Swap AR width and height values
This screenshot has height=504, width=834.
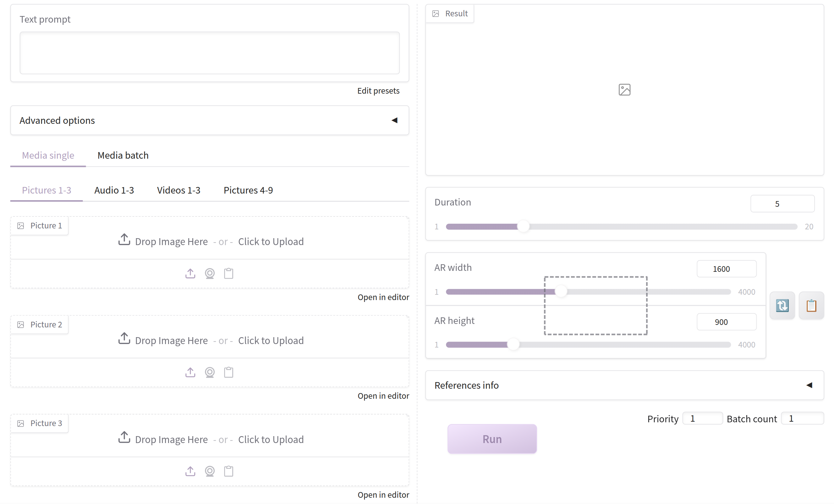pos(782,305)
